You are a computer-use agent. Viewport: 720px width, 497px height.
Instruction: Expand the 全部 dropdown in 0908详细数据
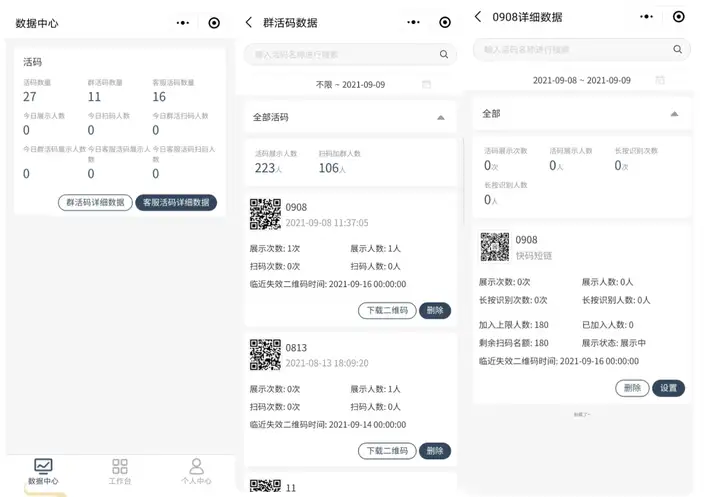[x=582, y=113]
